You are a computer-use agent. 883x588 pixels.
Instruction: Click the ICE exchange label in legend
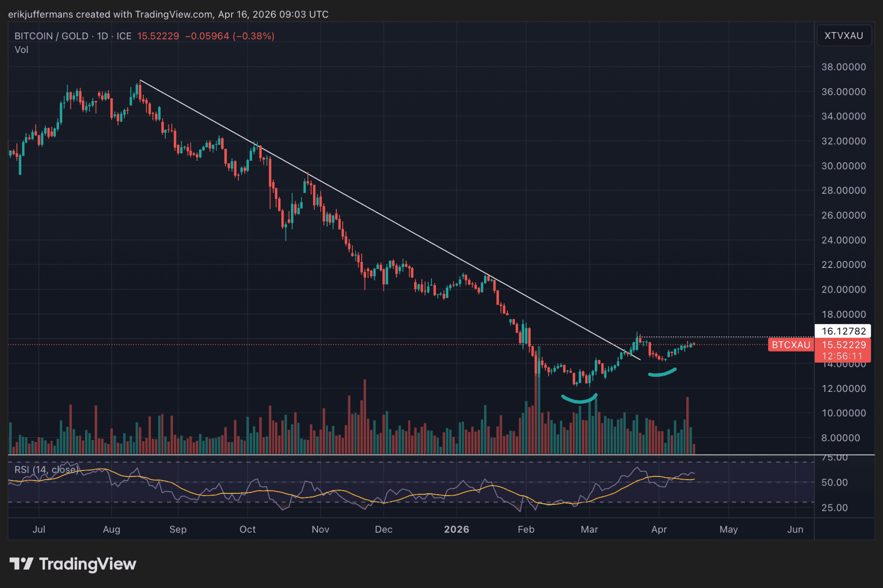(x=124, y=36)
